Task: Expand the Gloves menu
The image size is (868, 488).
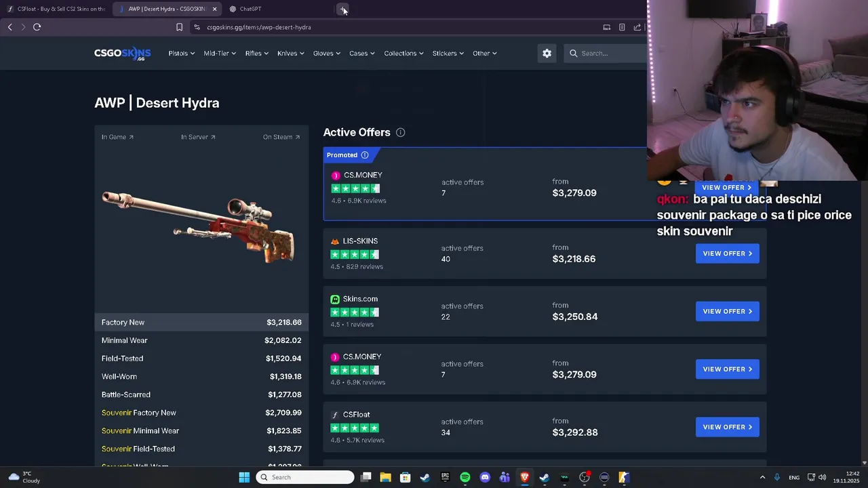Action: click(x=327, y=54)
